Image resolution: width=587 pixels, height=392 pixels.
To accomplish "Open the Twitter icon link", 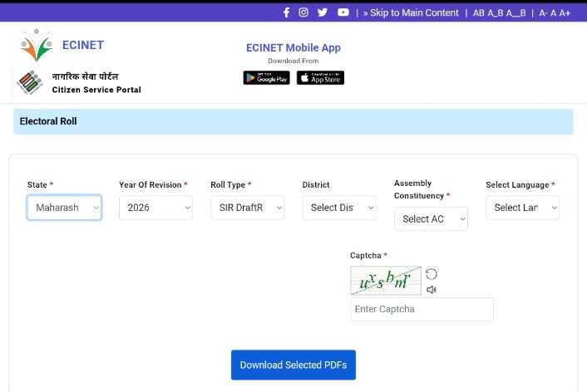I will 323,12.
